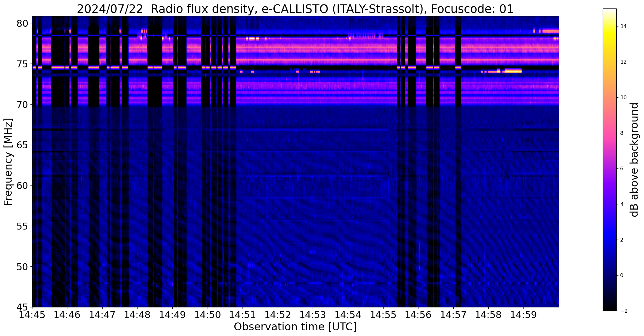Click the colorbar tick value 8
The height and width of the screenshot is (336, 644).
[621, 133]
